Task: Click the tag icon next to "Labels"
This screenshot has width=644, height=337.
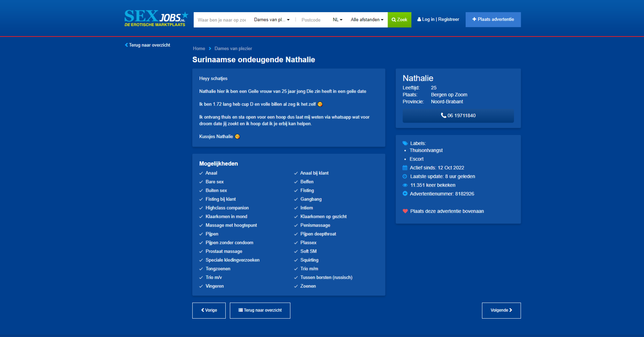Action: click(405, 143)
